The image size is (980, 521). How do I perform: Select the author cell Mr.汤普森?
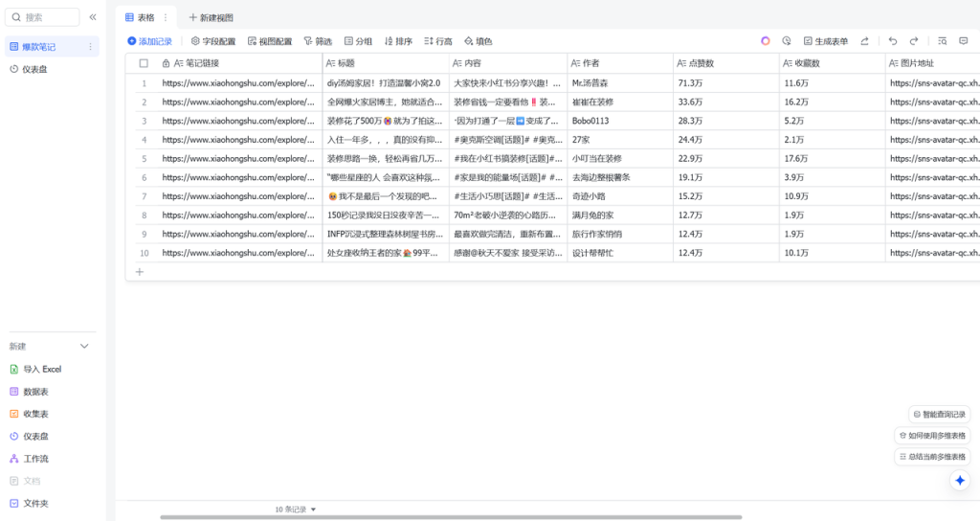click(620, 83)
